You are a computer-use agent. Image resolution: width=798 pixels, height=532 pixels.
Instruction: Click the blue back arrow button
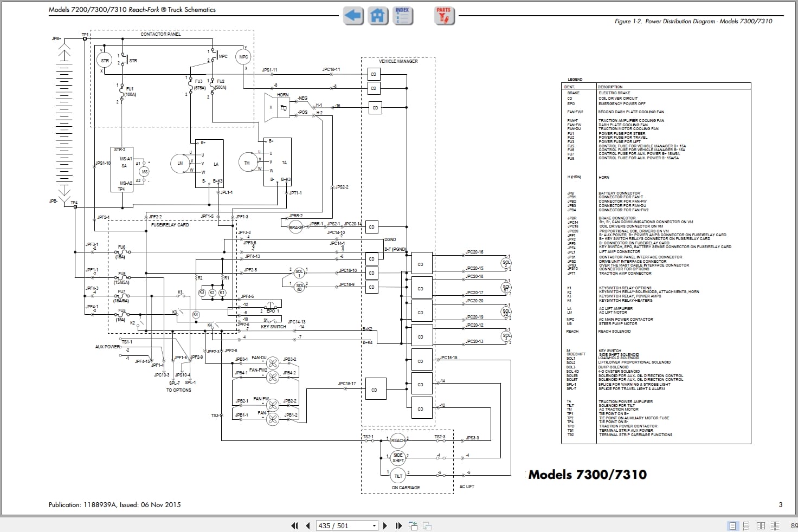click(x=353, y=15)
